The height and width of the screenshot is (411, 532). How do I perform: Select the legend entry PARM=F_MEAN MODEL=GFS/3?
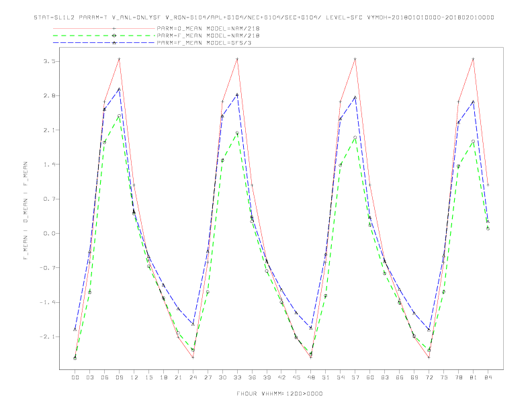(204, 43)
